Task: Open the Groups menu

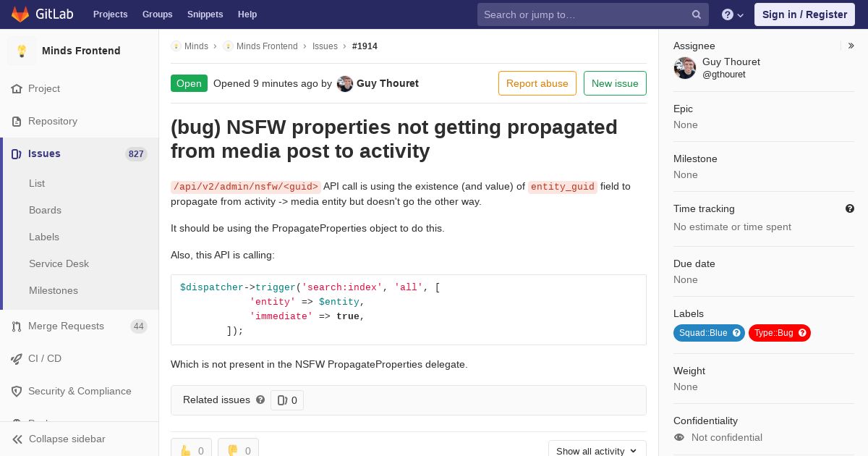Action: click(158, 14)
